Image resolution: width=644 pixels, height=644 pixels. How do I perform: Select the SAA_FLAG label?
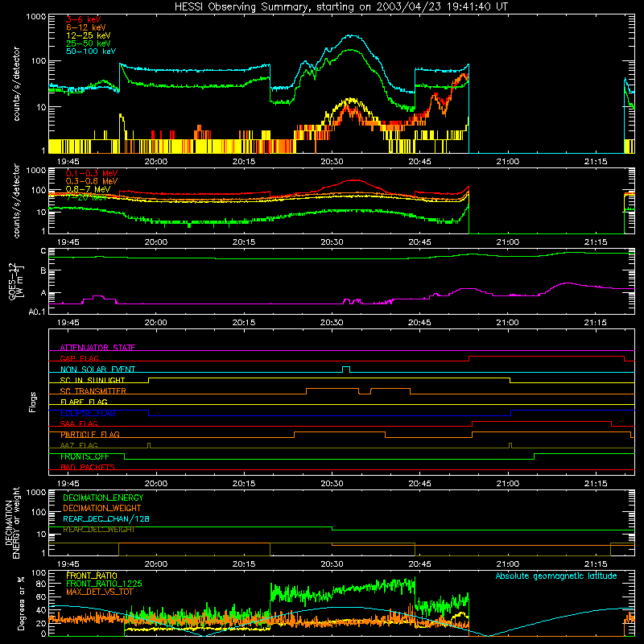pos(79,423)
